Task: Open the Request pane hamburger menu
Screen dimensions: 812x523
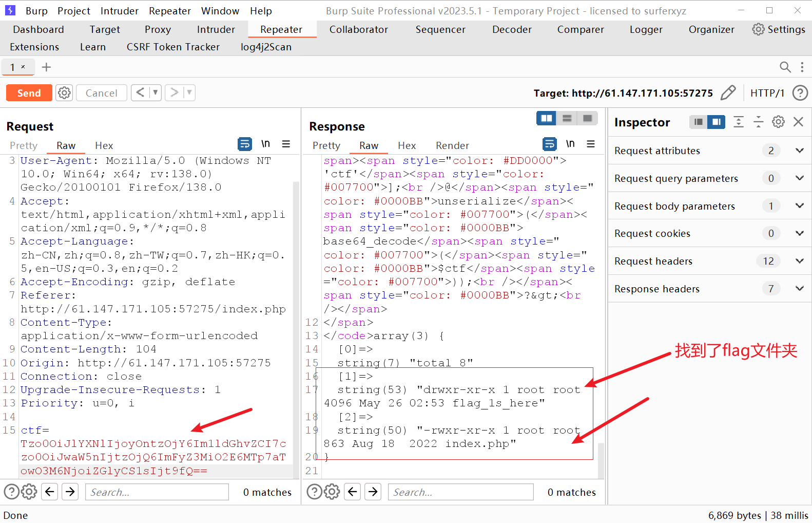Action: pyautogui.click(x=286, y=144)
